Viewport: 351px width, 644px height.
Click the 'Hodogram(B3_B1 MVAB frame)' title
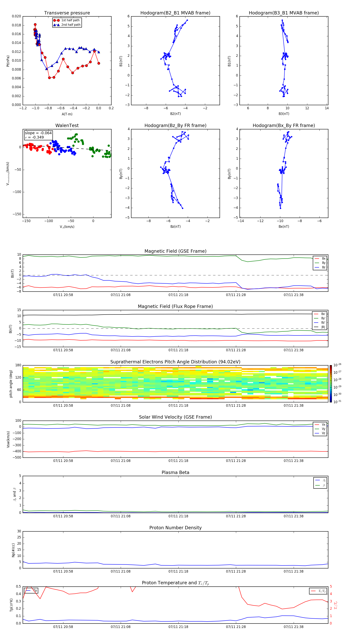tap(284, 13)
